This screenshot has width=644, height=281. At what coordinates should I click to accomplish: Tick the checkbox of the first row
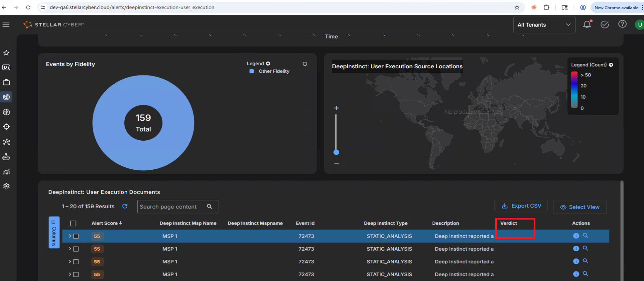(x=76, y=236)
